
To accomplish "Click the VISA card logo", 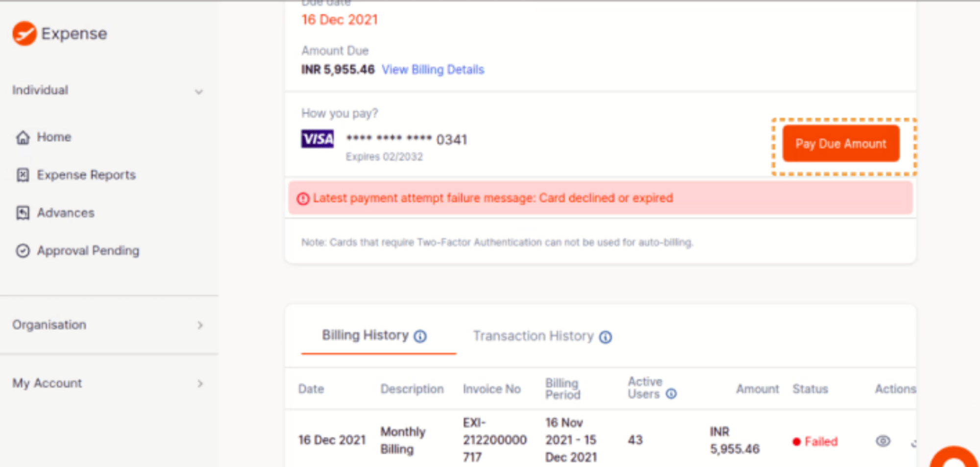I will point(318,139).
